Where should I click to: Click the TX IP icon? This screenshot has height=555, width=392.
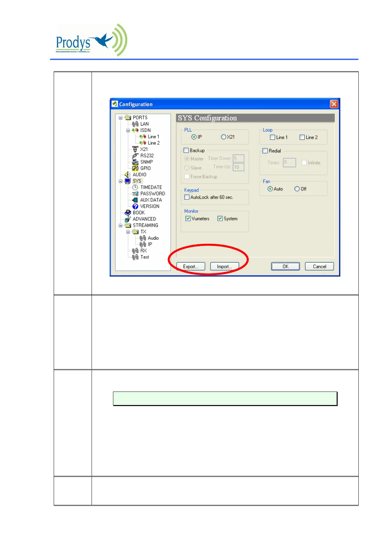tap(143, 244)
